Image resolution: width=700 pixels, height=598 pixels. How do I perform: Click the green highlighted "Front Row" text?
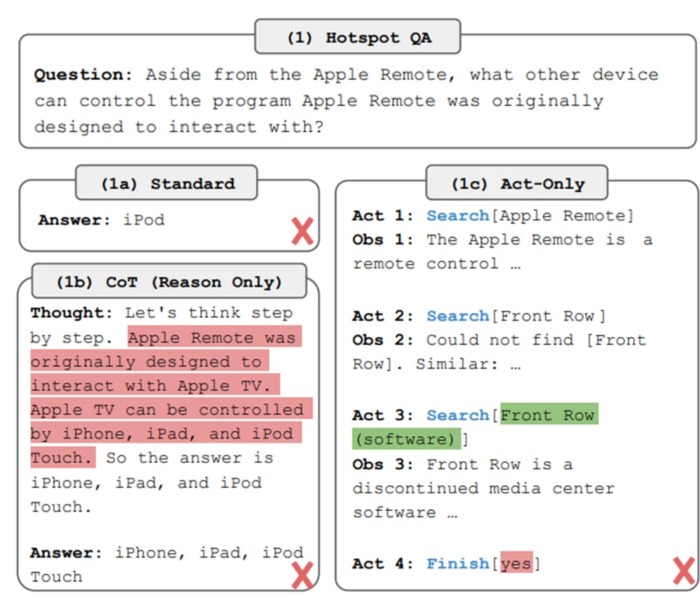pyautogui.click(x=548, y=415)
